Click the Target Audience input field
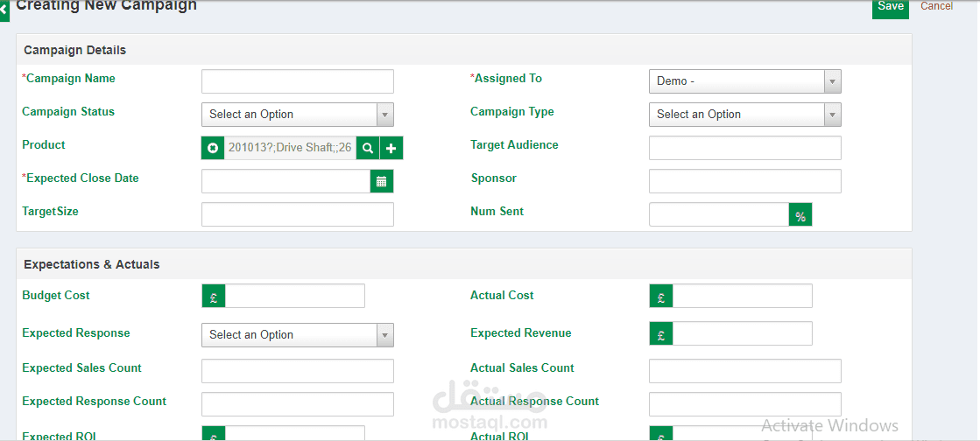 [x=745, y=148]
